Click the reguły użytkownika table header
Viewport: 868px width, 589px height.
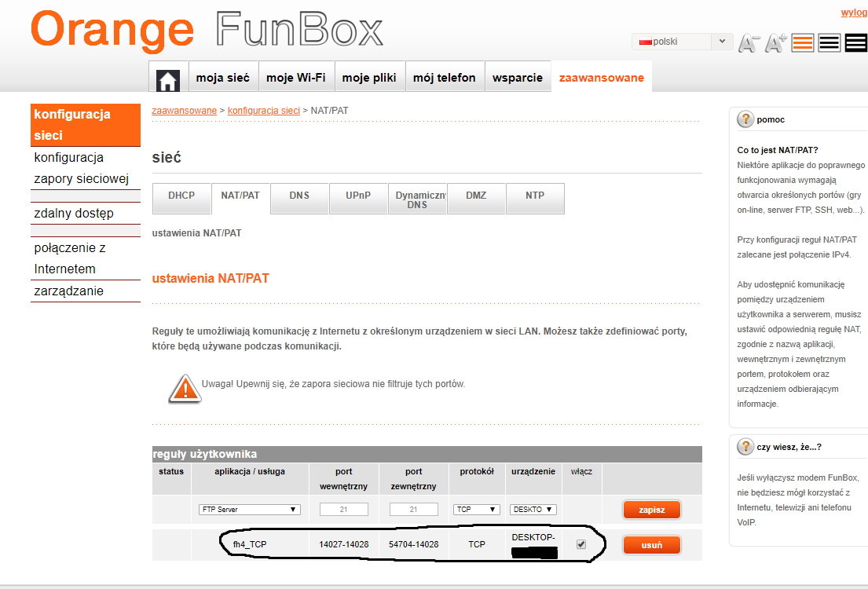pos(427,454)
